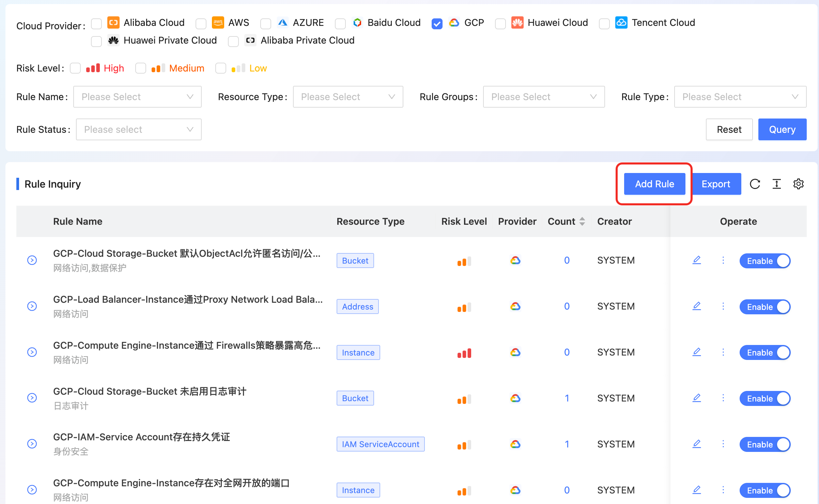The height and width of the screenshot is (504, 819).
Task: Open the Rule Status dropdown
Action: tap(139, 129)
